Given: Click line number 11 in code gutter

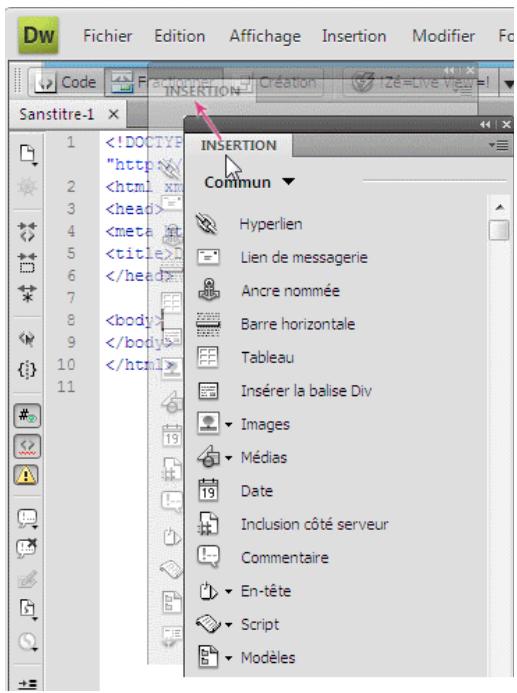Looking at the screenshot, I should pyautogui.click(x=66, y=386).
